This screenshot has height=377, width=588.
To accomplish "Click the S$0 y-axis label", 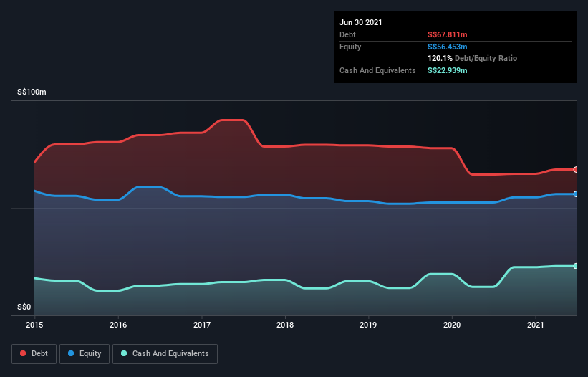I will coord(24,307).
